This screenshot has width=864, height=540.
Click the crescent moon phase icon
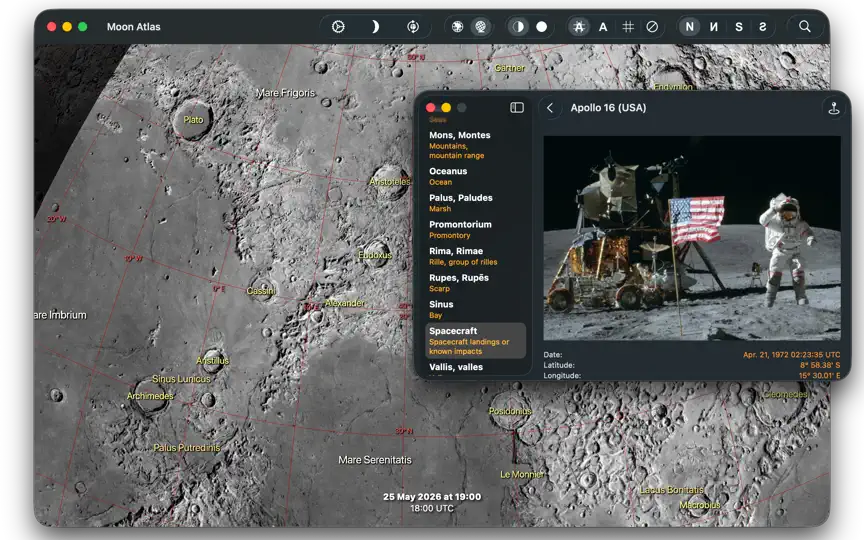pos(375,26)
